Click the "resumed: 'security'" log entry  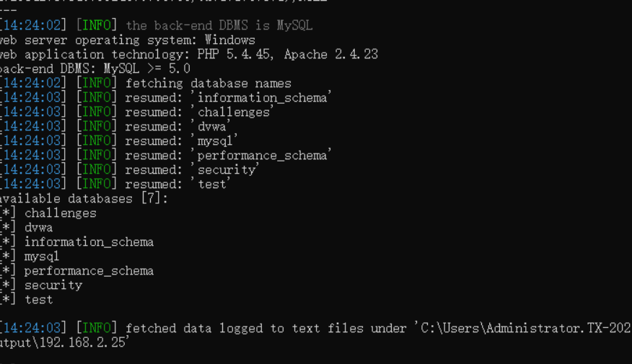(192, 170)
